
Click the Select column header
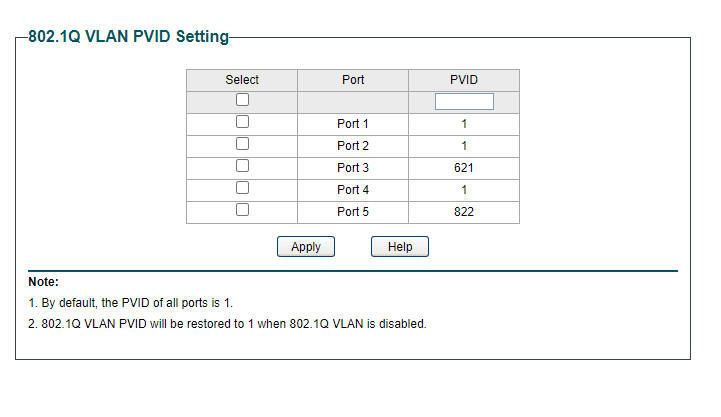(242, 80)
